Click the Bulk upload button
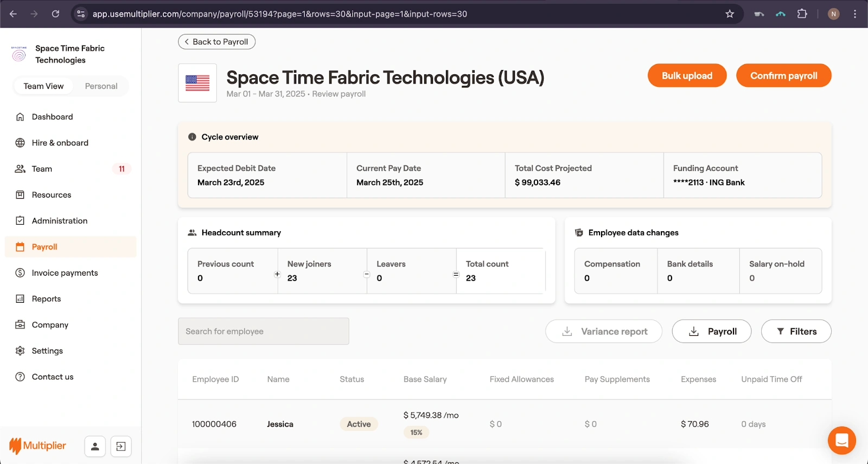The image size is (868, 464). [687, 75]
